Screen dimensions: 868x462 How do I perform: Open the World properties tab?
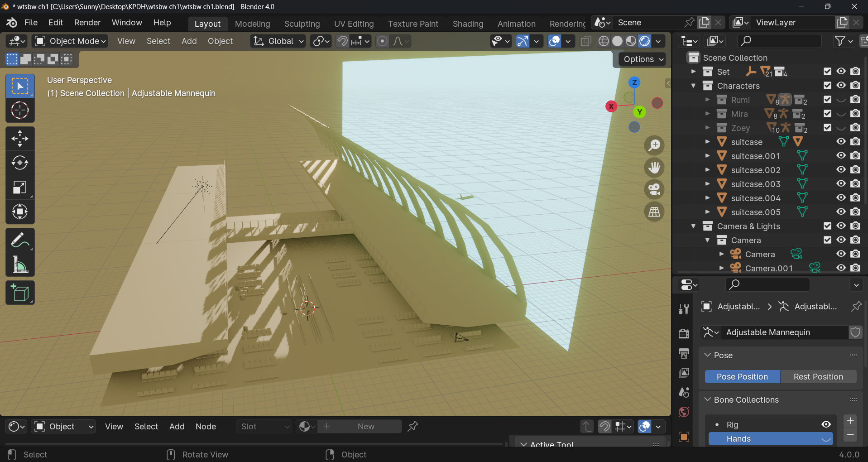[684, 412]
